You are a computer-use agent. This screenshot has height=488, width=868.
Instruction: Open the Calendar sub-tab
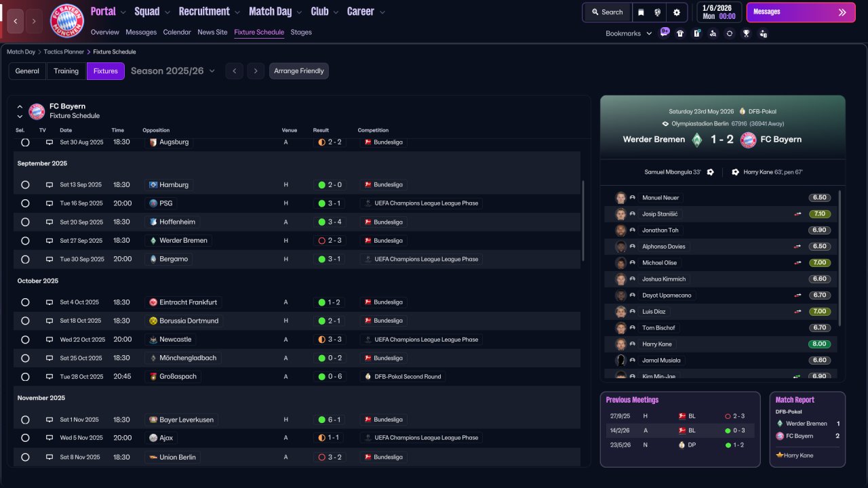pyautogui.click(x=177, y=32)
